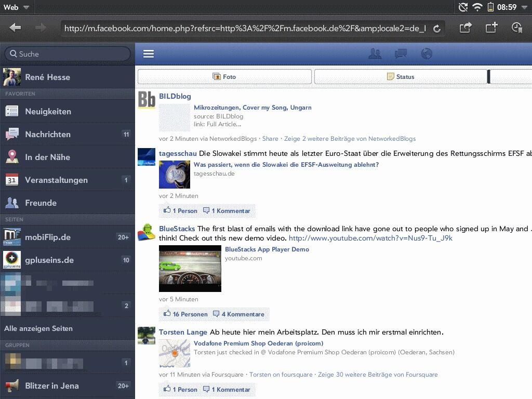The image size is (532, 399).
Task: Toggle the Facebook sidebar menu icon
Action: 149,54
